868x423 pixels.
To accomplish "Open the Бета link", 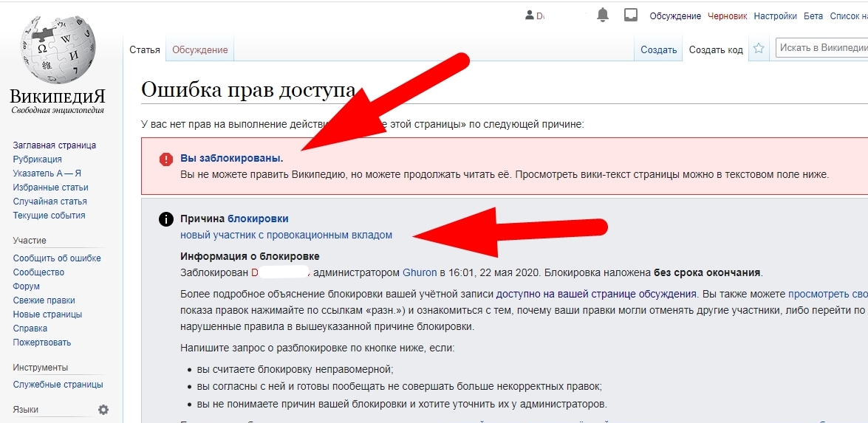I will click(813, 16).
